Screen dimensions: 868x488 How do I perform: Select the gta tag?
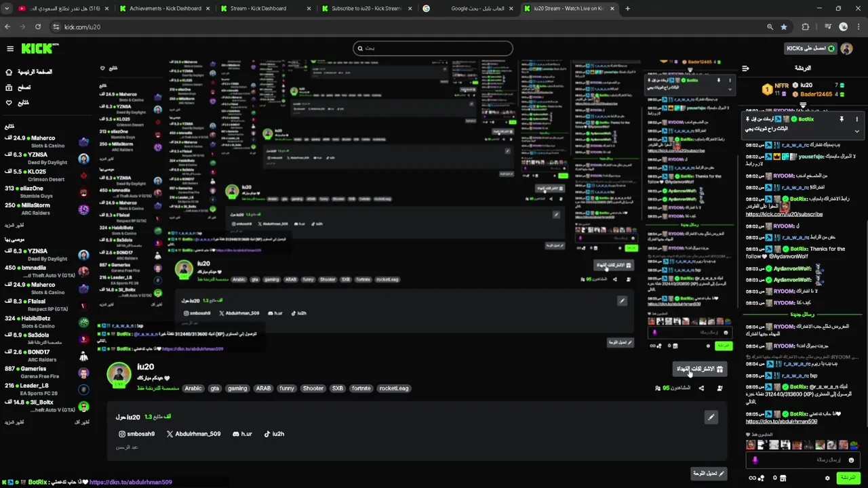pyautogui.click(x=214, y=388)
